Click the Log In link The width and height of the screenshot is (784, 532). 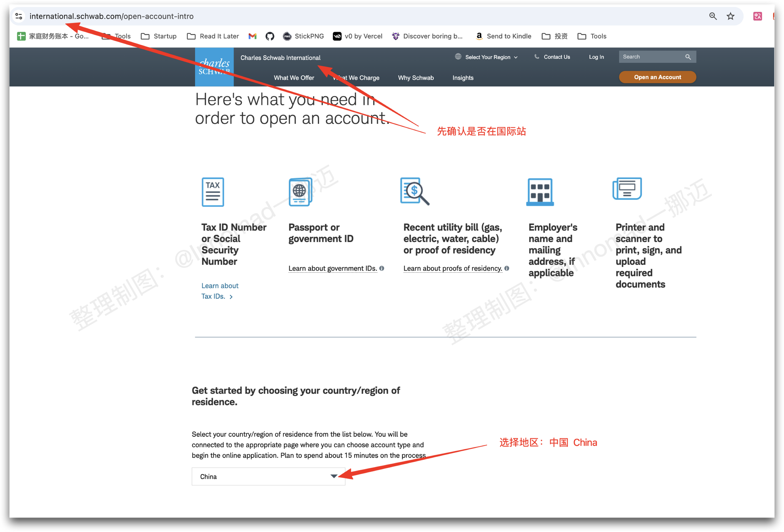pyautogui.click(x=596, y=57)
